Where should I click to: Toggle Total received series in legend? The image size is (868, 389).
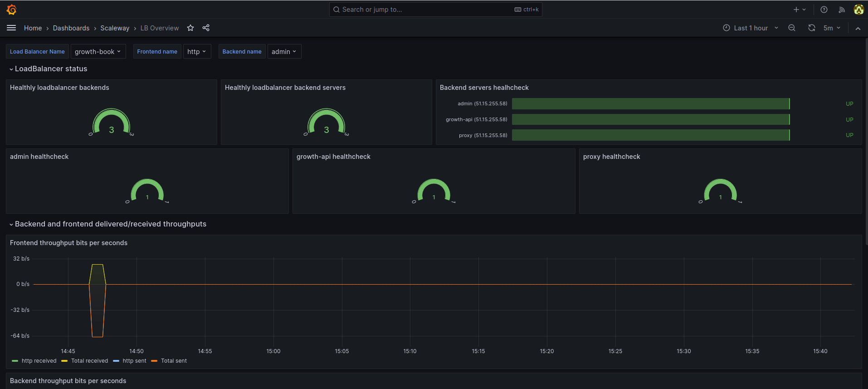(89, 361)
